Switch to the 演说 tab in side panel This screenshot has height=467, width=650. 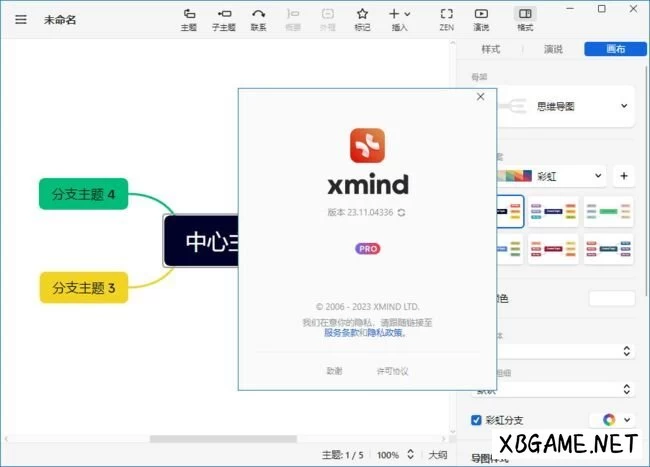[x=552, y=49]
